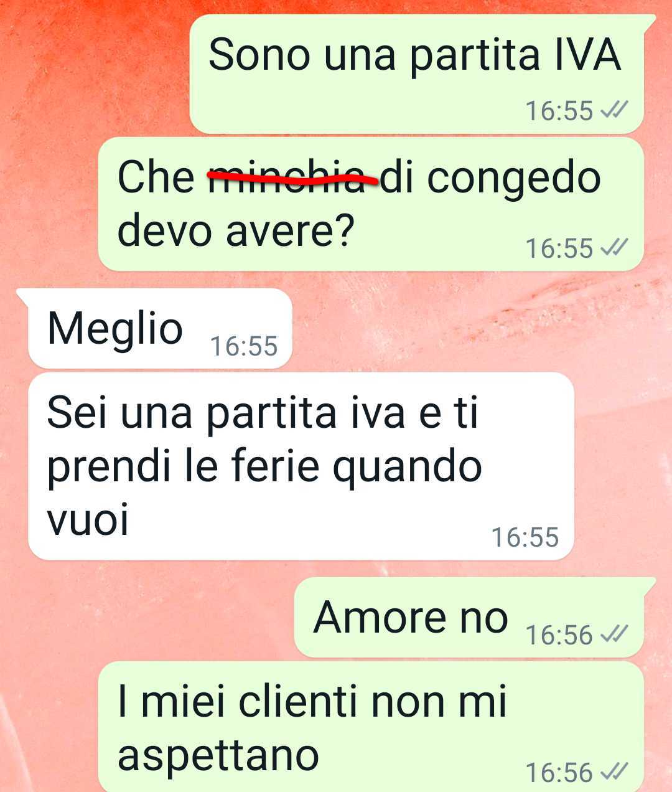Tap double ticks on 'I miei clienti' message
672x792 pixels.
click(614, 772)
